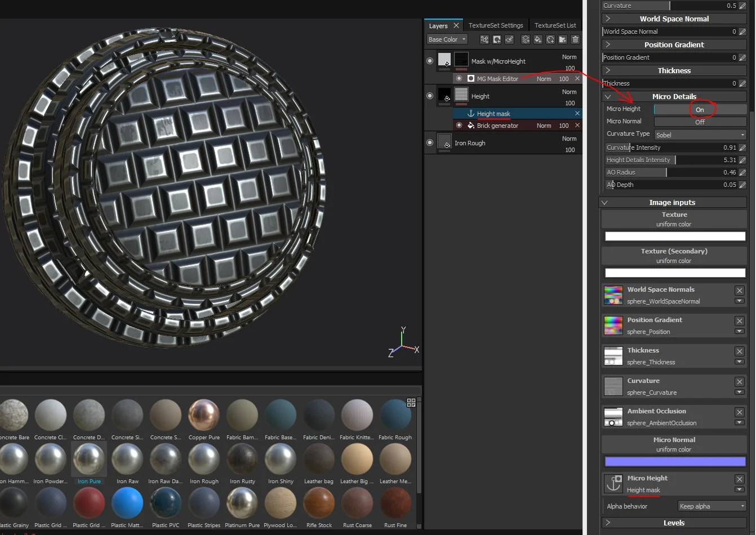
Task: Click the add smart material icon
Action: pos(550,39)
